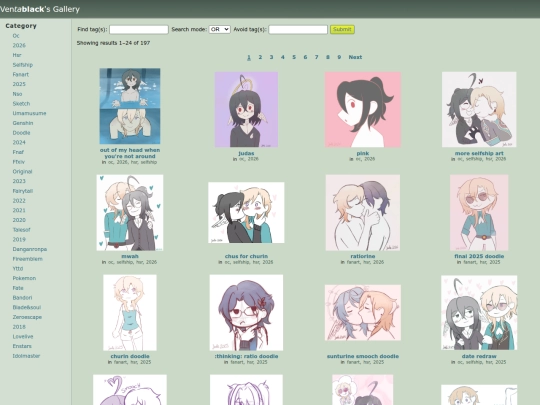This screenshot has height=405, width=540.
Task: Select the Fireemblem category
Action: click(28, 259)
